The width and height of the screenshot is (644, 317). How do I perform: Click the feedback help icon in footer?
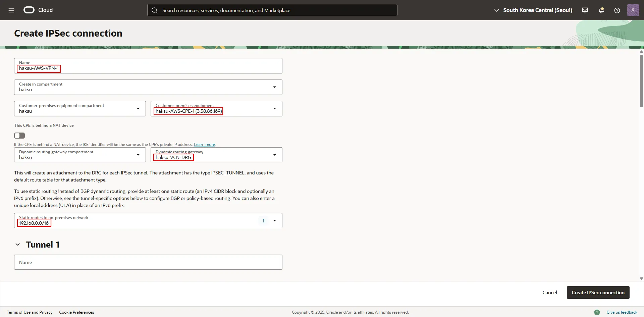click(x=597, y=312)
